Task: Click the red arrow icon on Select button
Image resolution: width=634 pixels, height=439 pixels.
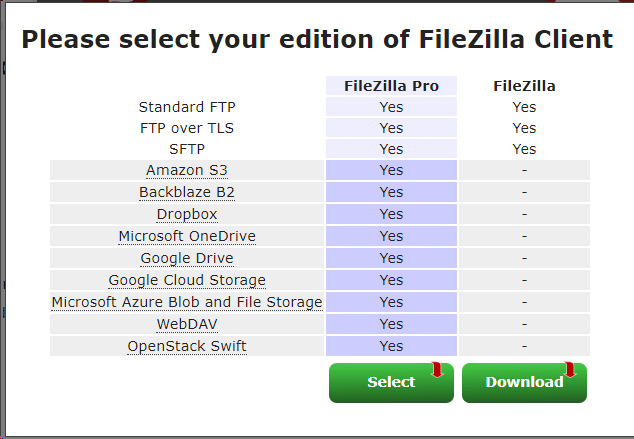Action: pos(437,369)
